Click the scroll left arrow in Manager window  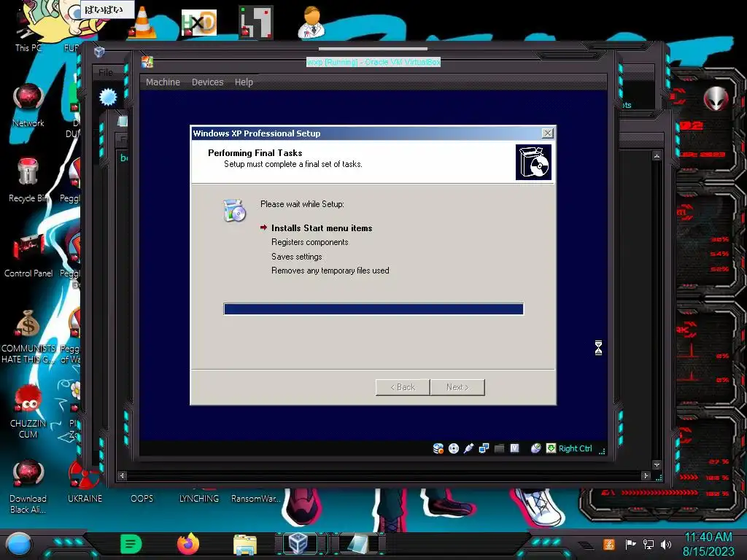(122, 475)
